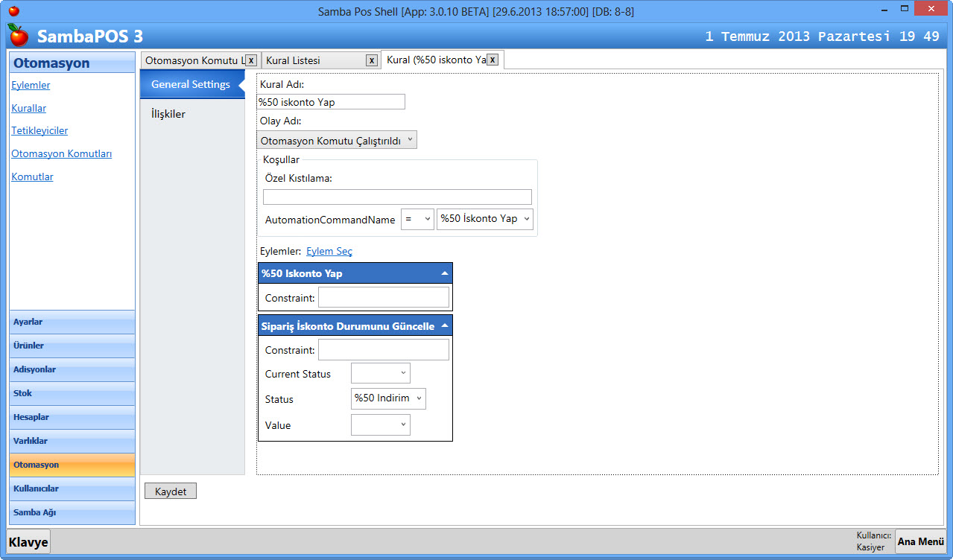Image resolution: width=953 pixels, height=560 pixels.
Task: Expand the Current Status dropdown
Action: pos(381,374)
